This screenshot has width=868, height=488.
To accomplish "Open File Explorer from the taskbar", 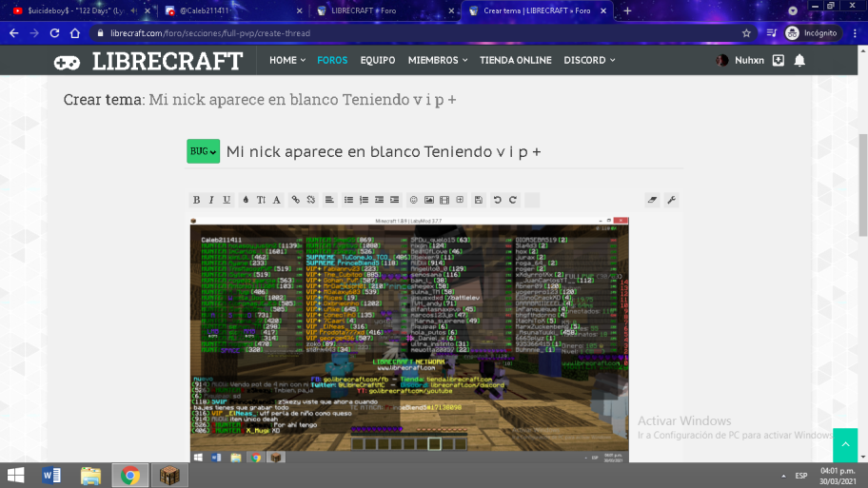I will [x=90, y=476].
